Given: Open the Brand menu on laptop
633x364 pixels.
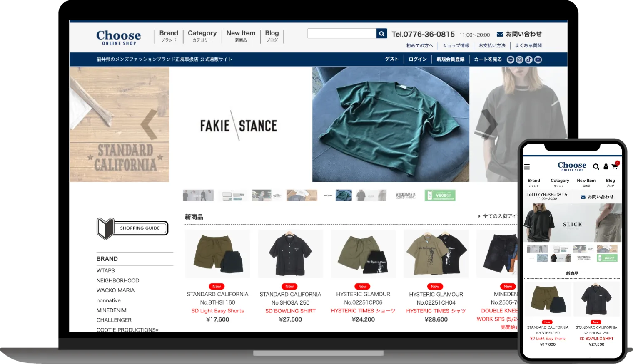Looking at the screenshot, I should click(169, 36).
